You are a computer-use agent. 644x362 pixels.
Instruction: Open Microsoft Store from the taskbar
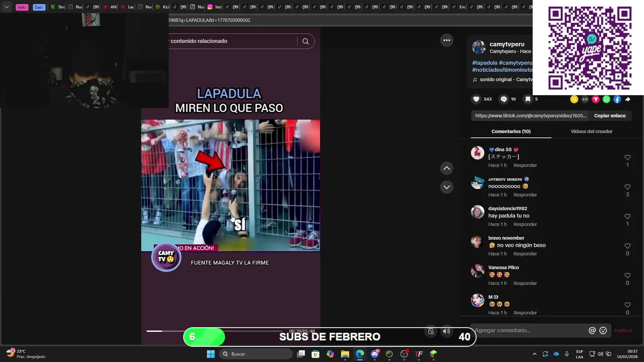pos(315,354)
